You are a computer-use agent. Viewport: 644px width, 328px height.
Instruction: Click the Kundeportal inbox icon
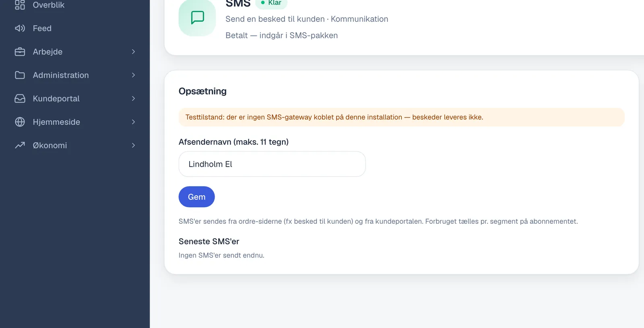(20, 99)
